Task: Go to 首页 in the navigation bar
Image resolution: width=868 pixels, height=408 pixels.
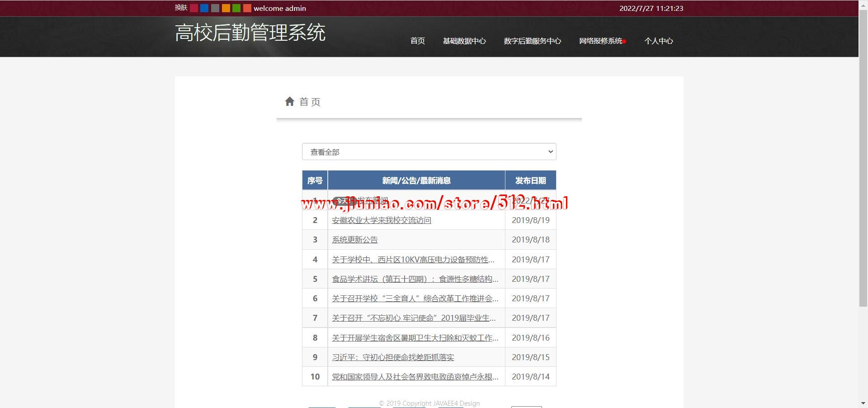Action: coord(417,41)
